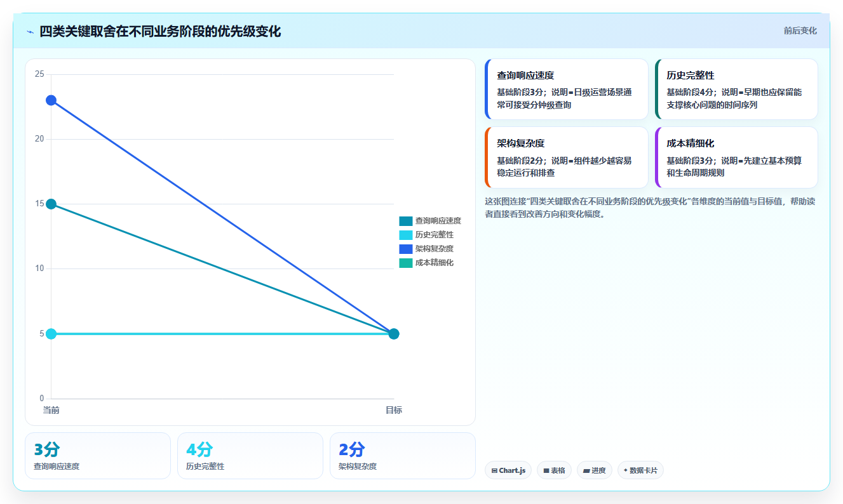Image resolution: width=843 pixels, height=504 pixels.
Task: Click the 数据卡片 tag pill
Action: coord(640,470)
